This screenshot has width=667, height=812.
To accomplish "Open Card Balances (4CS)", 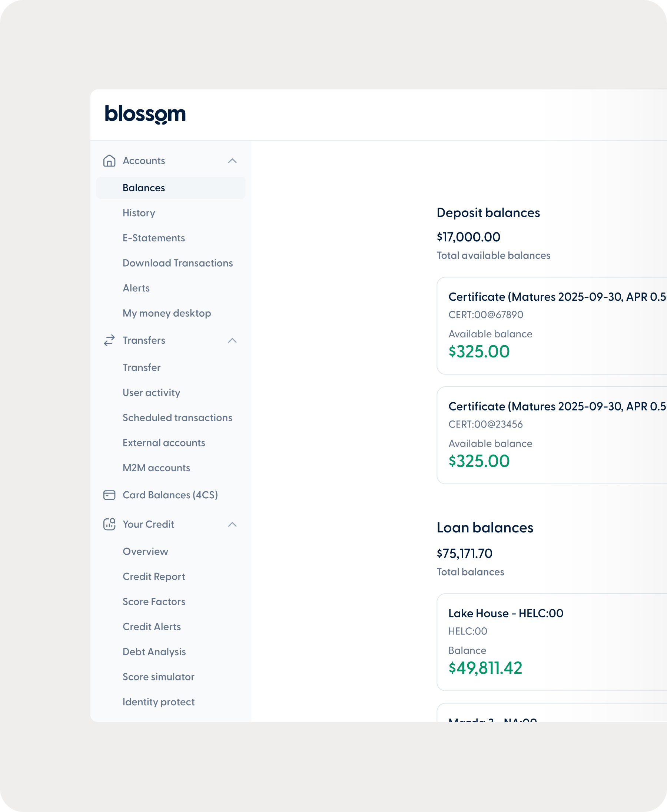I will click(170, 495).
